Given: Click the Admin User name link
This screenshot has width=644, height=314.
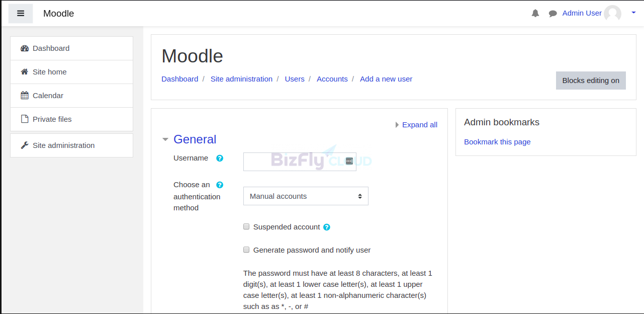Looking at the screenshot, I should point(582,13).
